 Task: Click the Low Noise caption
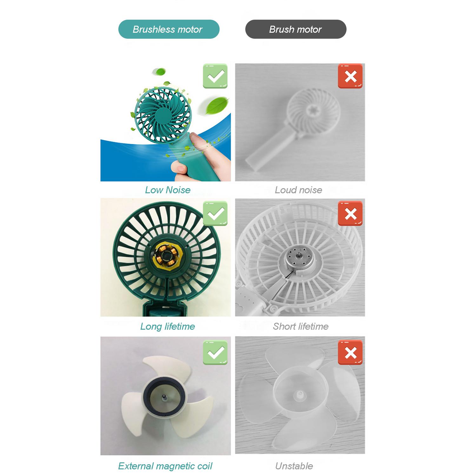168,190
